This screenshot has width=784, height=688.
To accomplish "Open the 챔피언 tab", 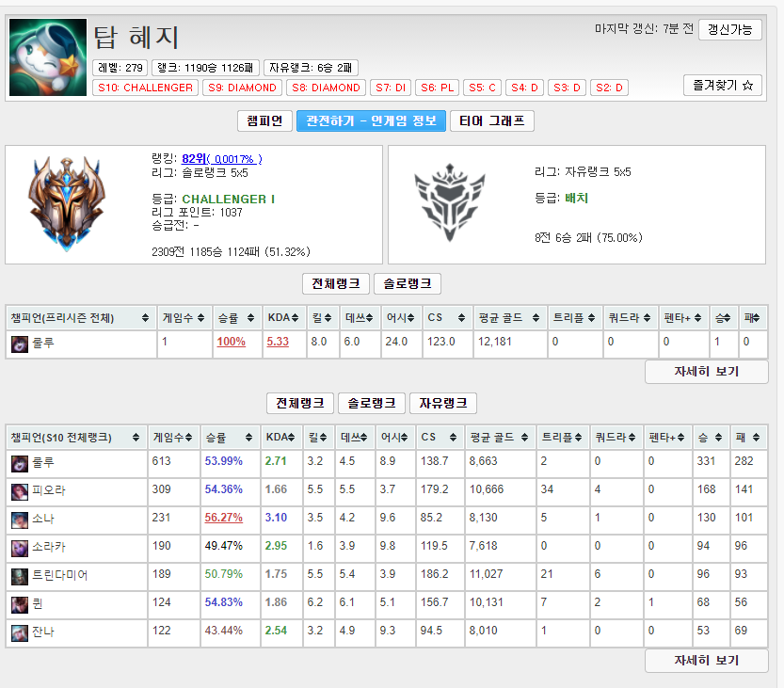I will [x=264, y=121].
